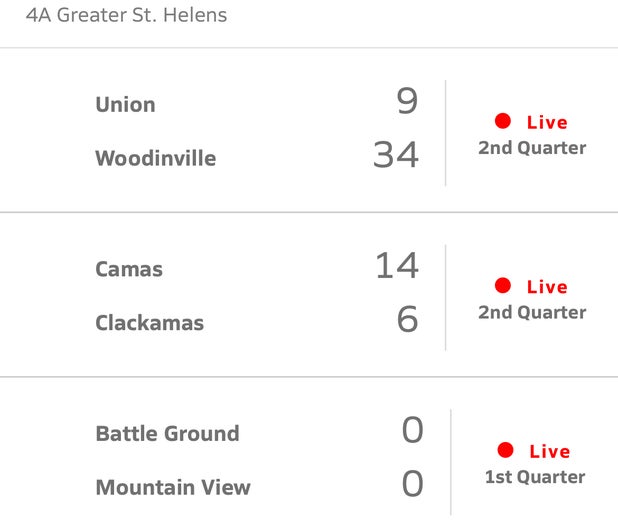Click Camas's score of 14
Screen dimensions: 618x529
pyautogui.click(x=397, y=266)
